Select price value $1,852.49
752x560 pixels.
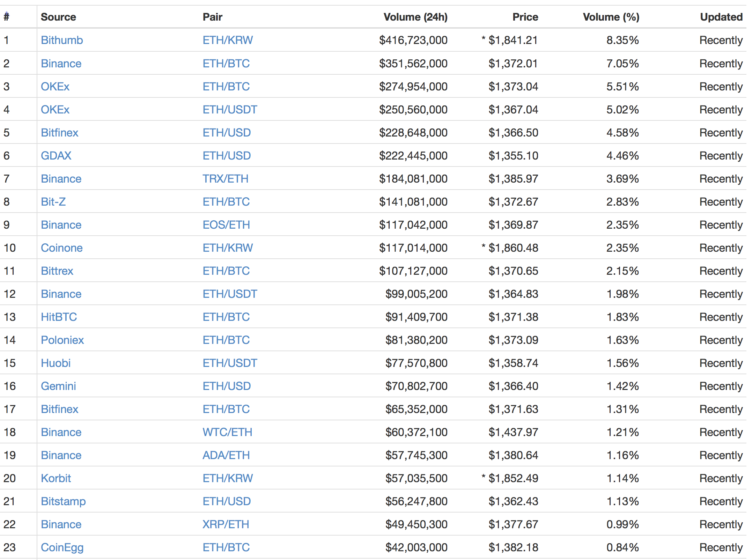513,478
